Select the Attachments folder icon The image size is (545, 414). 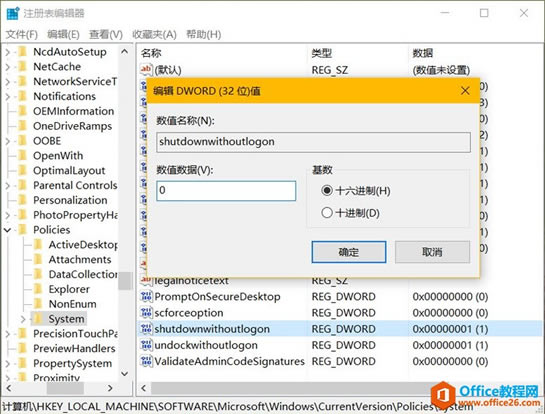pyautogui.click(x=38, y=259)
